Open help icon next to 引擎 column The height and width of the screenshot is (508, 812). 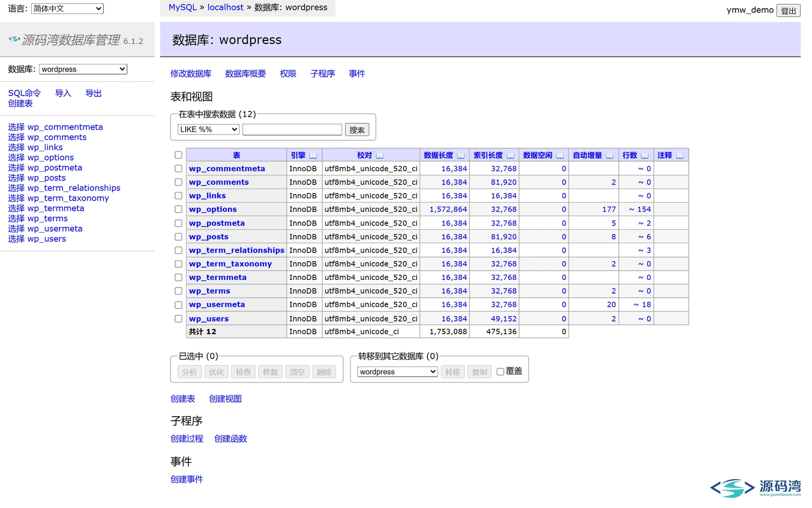click(313, 155)
